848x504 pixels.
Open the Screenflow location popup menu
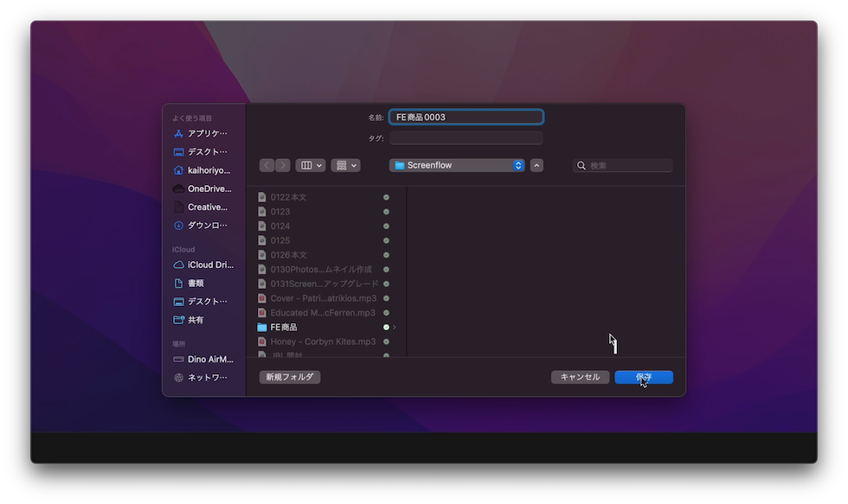[457, 165]
